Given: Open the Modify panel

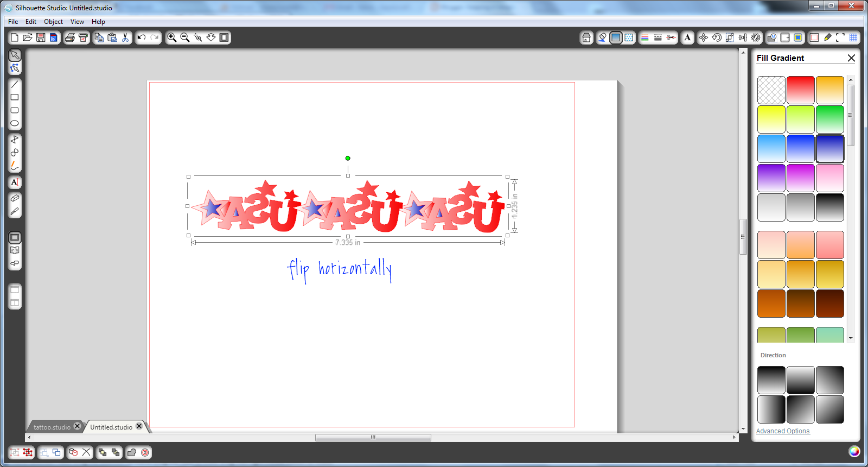Looking at the screenshot, I should point(772,37).
